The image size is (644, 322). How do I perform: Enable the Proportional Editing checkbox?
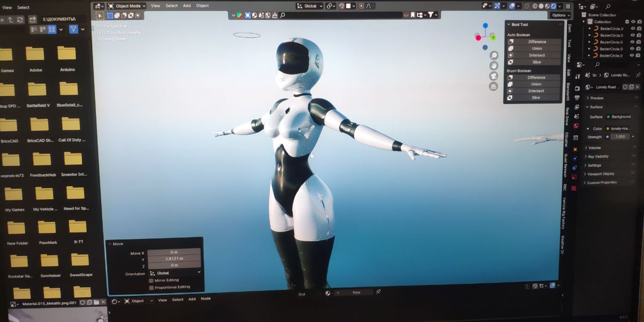tap(151, 287)
